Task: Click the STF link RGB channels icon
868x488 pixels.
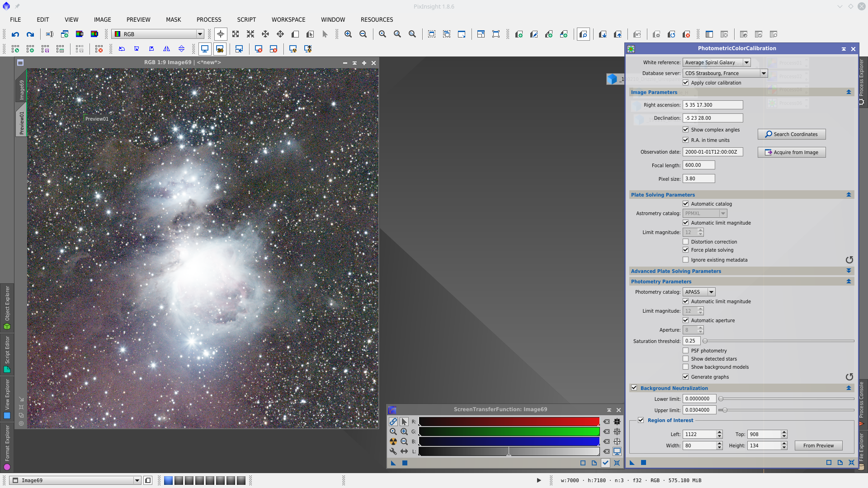Action: pos(393,422)
